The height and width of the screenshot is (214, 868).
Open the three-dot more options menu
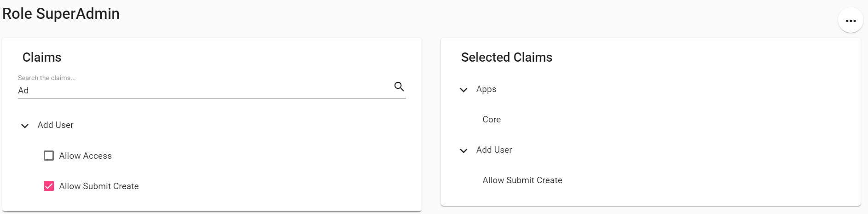[x=851, y=21]
